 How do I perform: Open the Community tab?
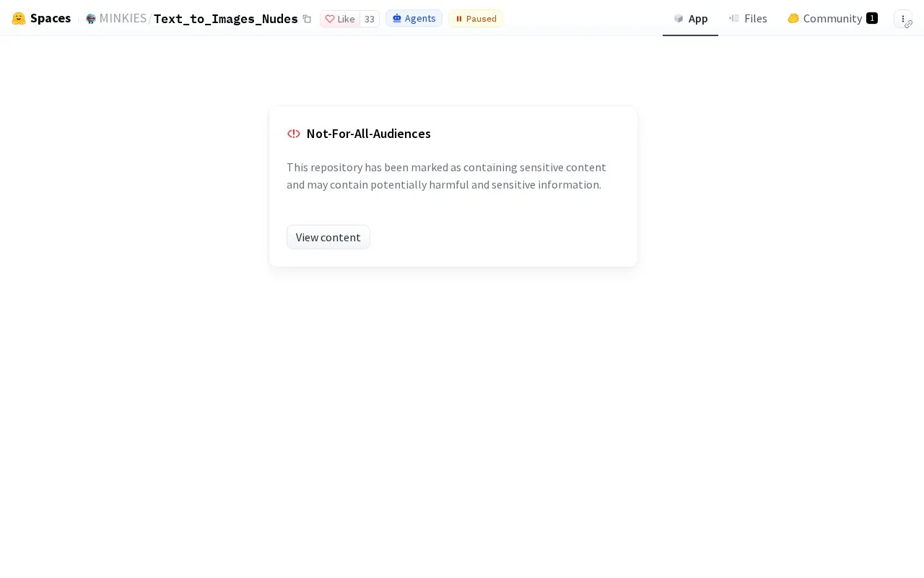pos(832,18)
